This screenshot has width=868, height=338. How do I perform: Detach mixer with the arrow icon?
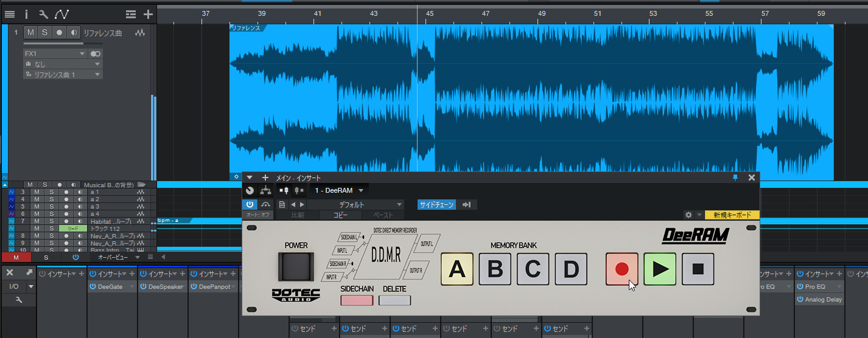tap(29, 272)
